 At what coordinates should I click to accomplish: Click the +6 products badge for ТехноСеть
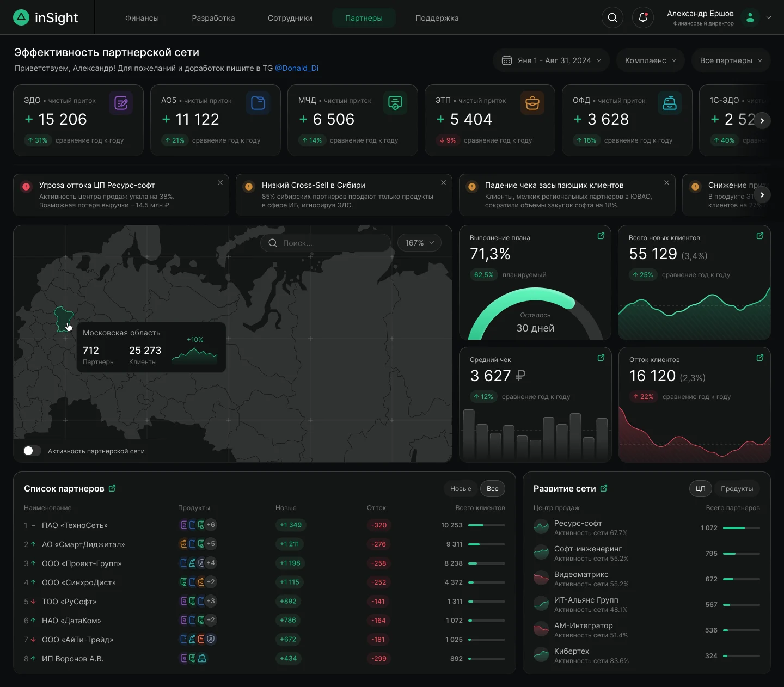[x=211, y=525]
